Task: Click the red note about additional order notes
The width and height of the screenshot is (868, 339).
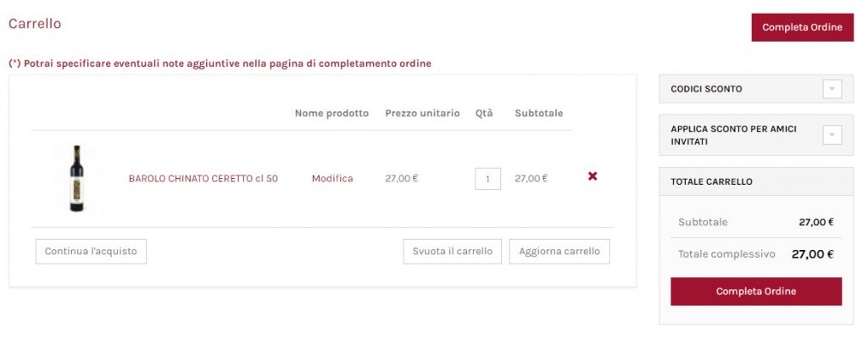Action: click(x=220, y=64)
